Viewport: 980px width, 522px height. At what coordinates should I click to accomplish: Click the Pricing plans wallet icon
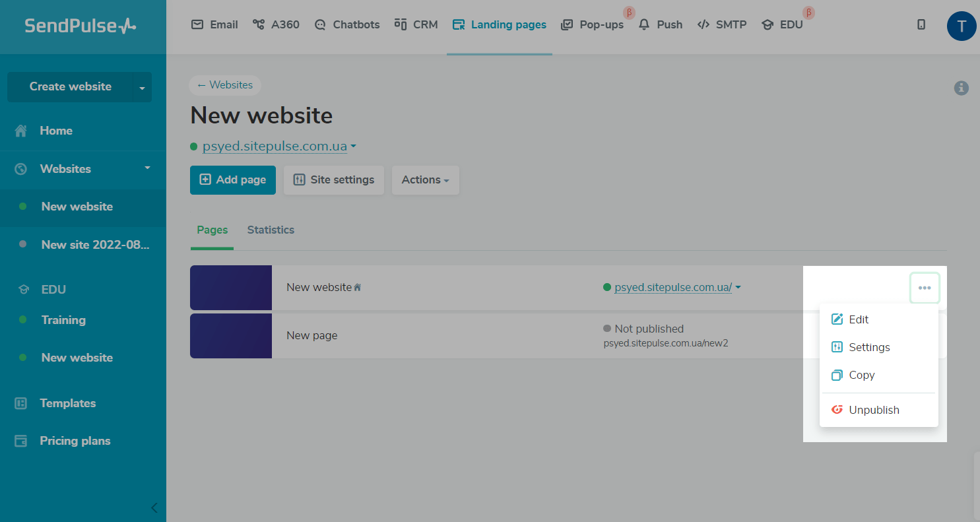point(21,441)
